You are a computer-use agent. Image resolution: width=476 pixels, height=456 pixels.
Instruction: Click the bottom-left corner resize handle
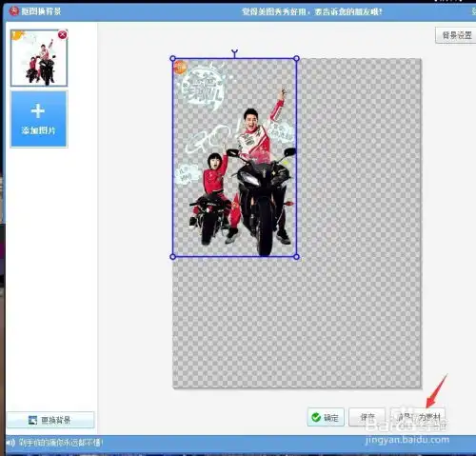pos(173,257)
